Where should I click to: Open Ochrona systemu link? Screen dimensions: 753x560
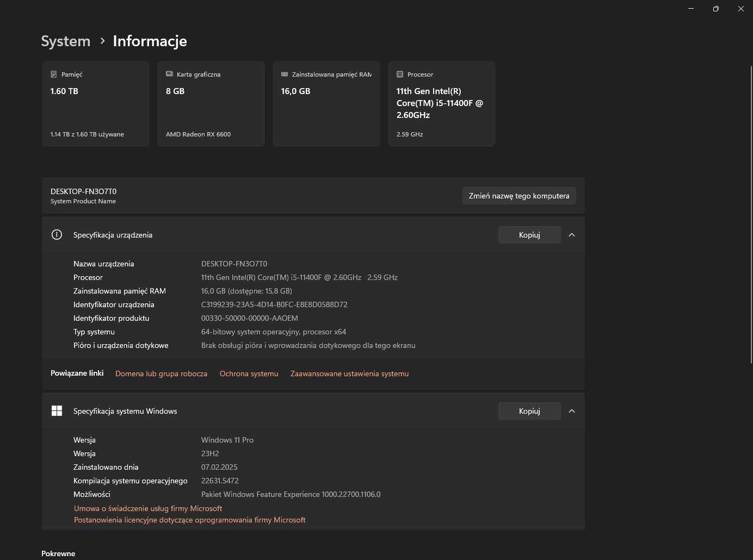(249, 374)
